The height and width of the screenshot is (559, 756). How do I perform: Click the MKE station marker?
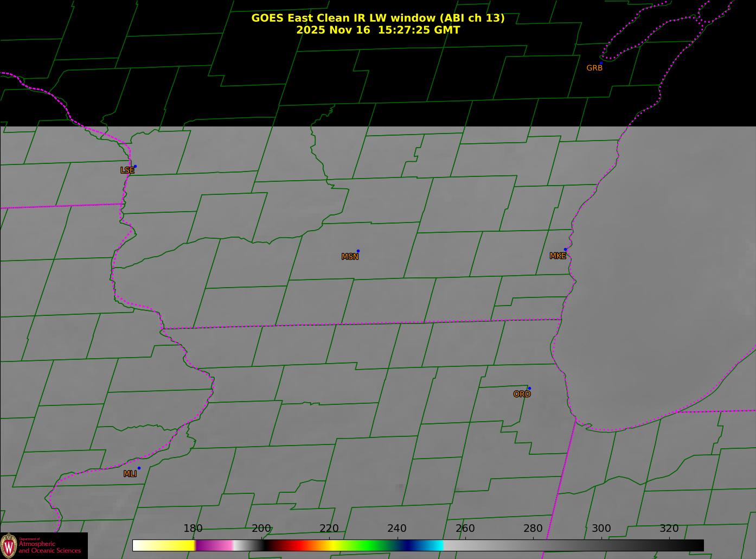pyautogui.click(x=565, y=250)
